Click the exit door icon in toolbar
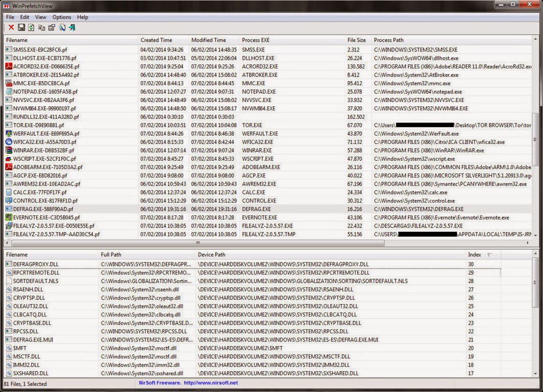The width and height of the screenshot is (543, 392). [x=72, y=28]
